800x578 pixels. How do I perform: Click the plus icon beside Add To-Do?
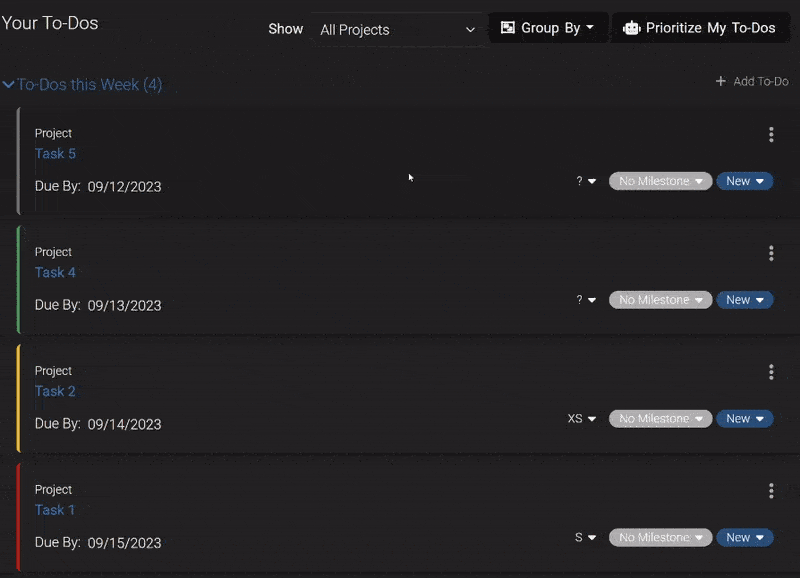point(720,81)
